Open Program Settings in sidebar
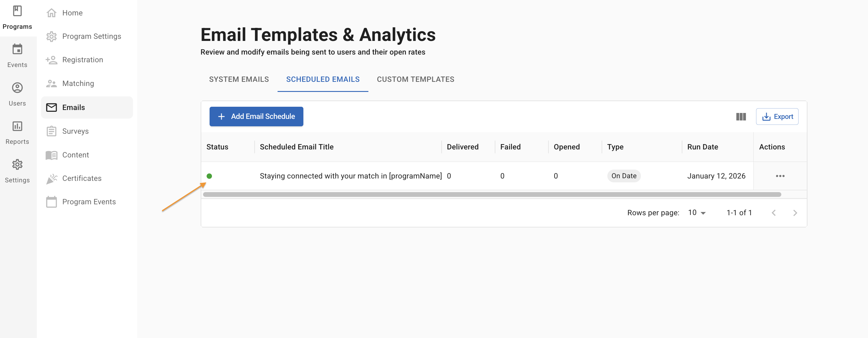The height and width of the screenshot is (338, 868). 91,36
